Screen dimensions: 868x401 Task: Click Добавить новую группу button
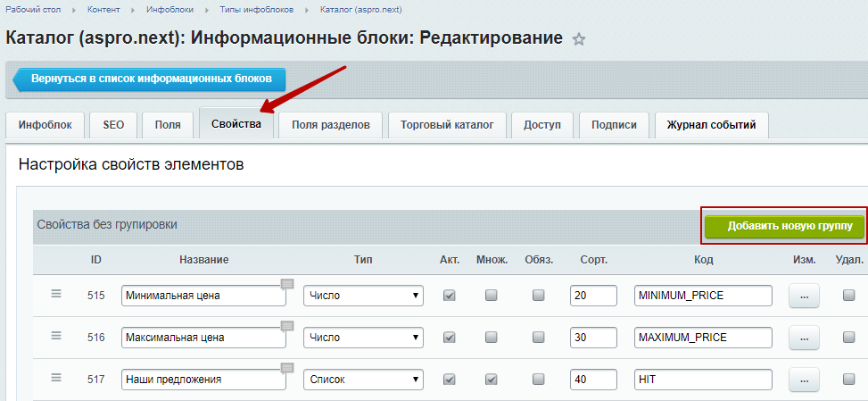[784, 226]
